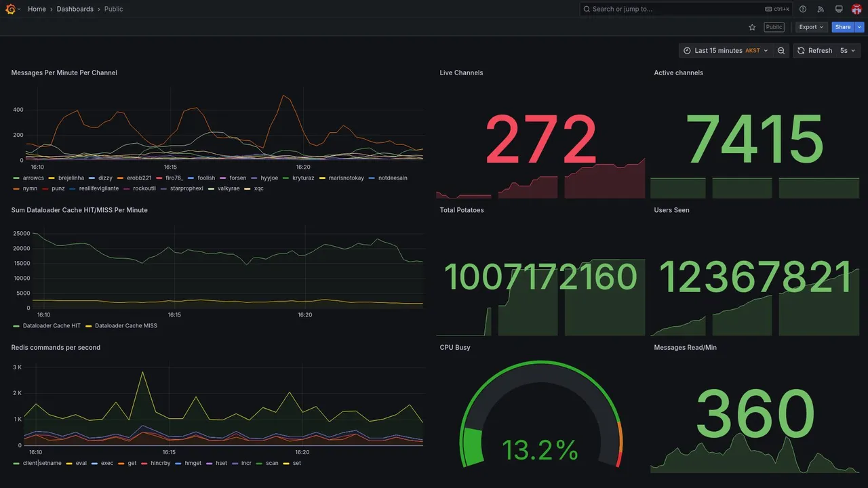This screenshot has height=488, width=868.
Task: Star this dashboard as favorite
Action: (752, 27)
